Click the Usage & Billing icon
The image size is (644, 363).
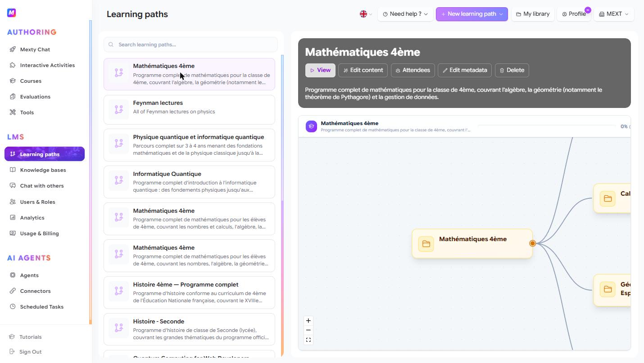13,233
